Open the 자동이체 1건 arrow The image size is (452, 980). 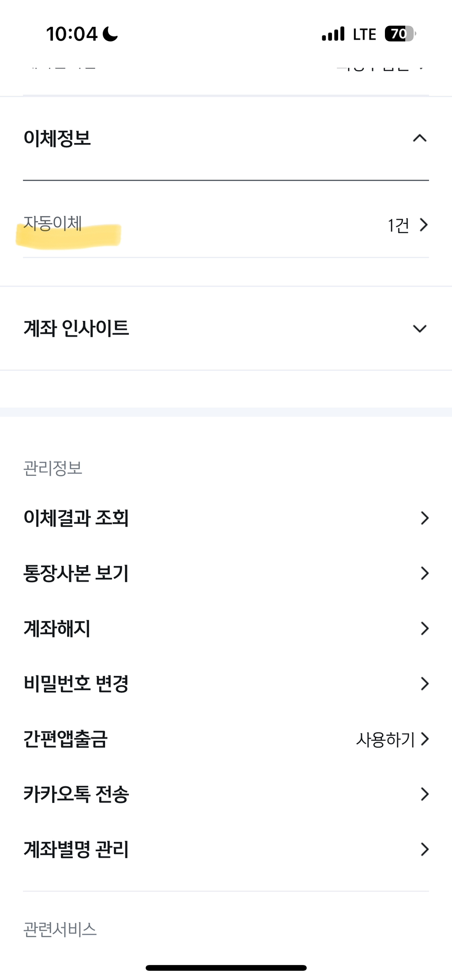(x=424, y=225)
